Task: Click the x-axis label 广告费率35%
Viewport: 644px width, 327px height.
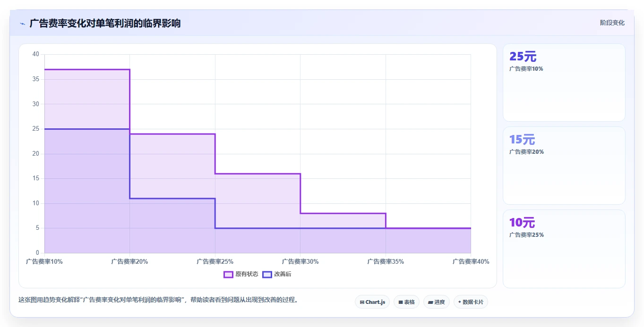Action: click(x=386, y=261)
